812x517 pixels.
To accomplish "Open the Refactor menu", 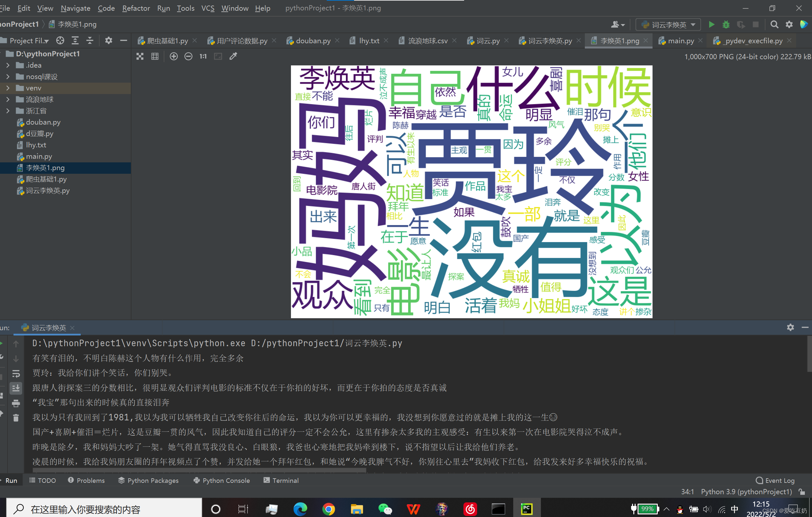I will (x=136, y=8).
